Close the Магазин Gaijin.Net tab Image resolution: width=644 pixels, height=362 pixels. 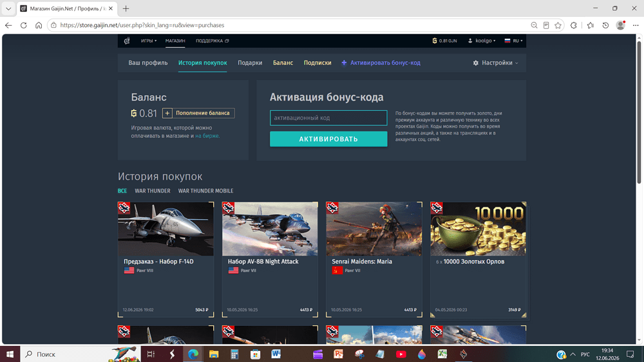(111, 8)
